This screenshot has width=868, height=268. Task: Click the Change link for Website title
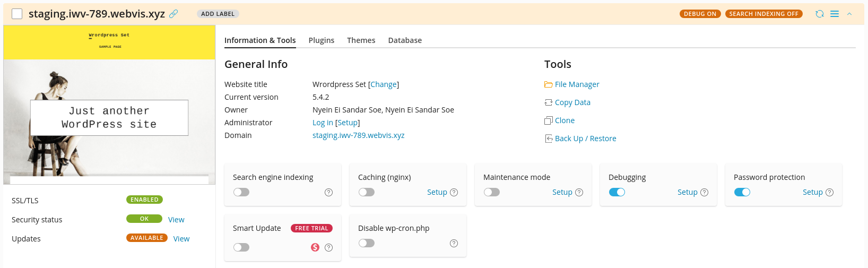384,84
